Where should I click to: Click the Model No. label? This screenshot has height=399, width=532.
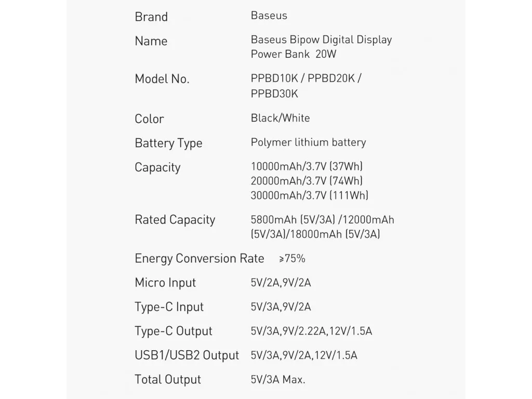click(162, 79)
